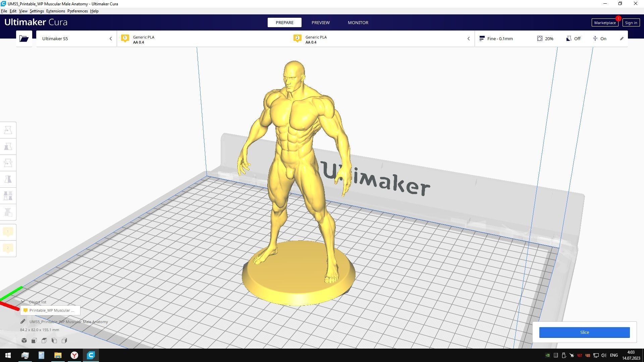Switch to left side view cube icon
644x362 pixels.
pyautogui.click(x=54, y=341)
